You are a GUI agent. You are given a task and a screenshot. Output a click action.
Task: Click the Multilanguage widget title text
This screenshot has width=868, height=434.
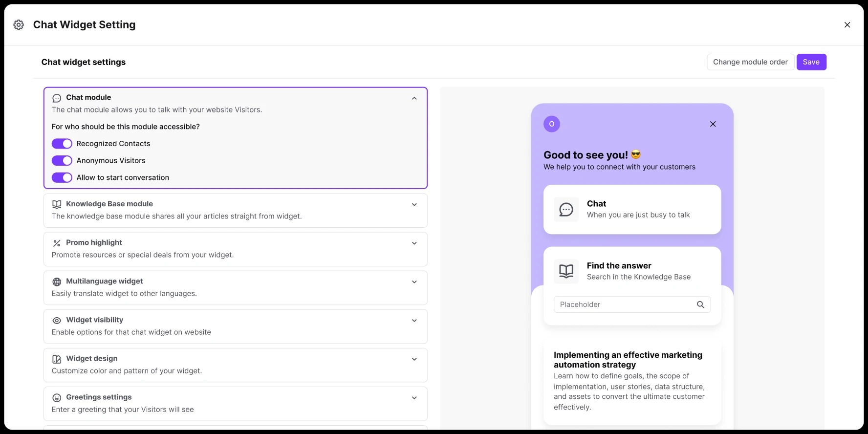pos(105,281)
